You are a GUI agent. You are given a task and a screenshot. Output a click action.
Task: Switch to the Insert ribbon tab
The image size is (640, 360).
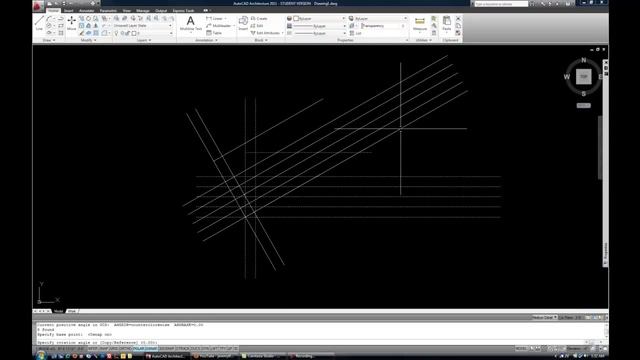[x=69, y=11]
